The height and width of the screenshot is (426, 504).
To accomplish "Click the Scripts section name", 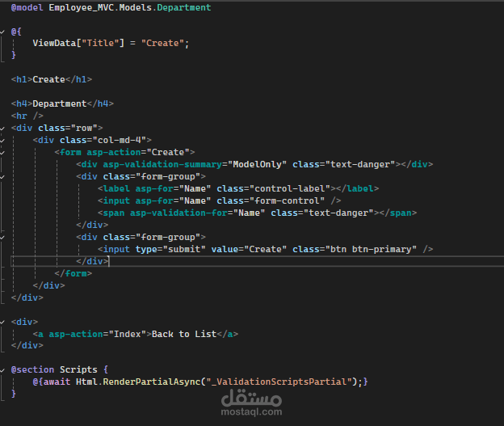I will 78,369.
